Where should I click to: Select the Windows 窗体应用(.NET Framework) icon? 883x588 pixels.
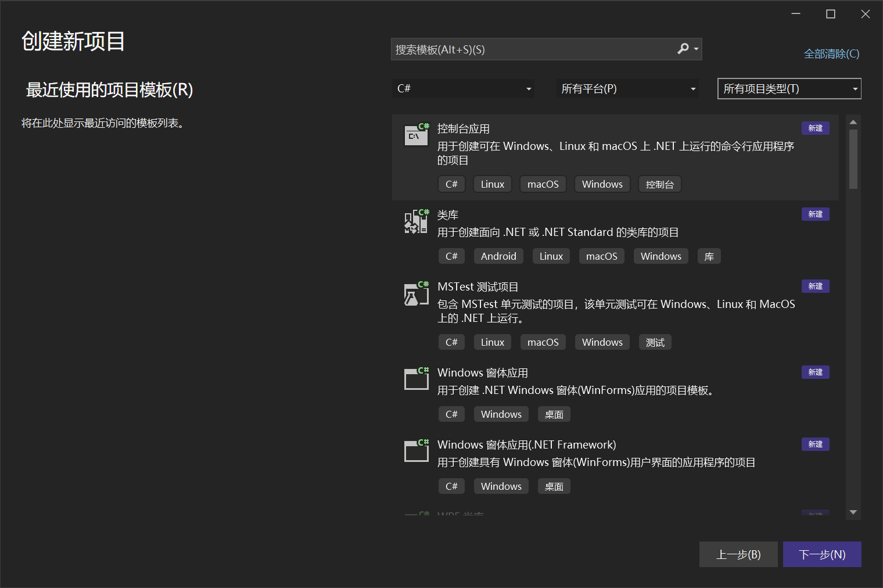tap(416, 451)
